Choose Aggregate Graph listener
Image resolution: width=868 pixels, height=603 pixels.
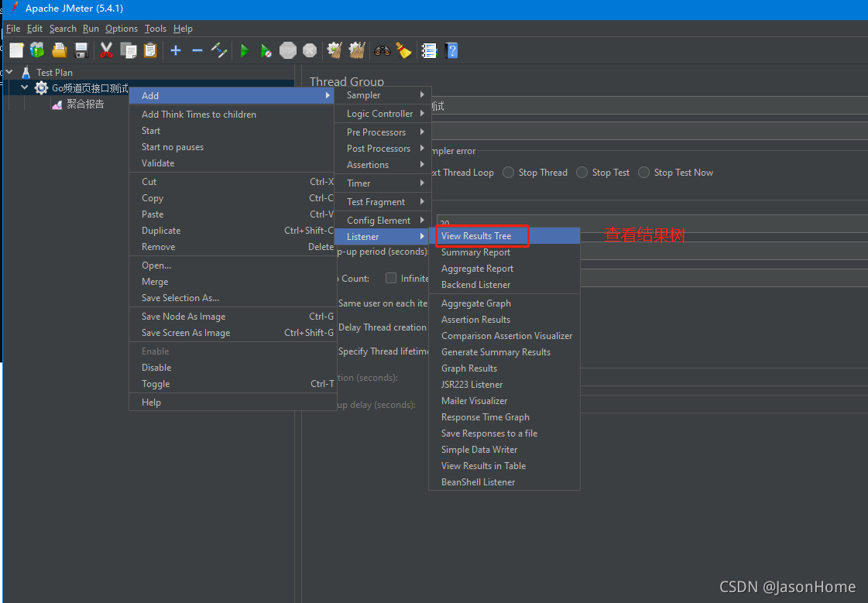point(504,303)
